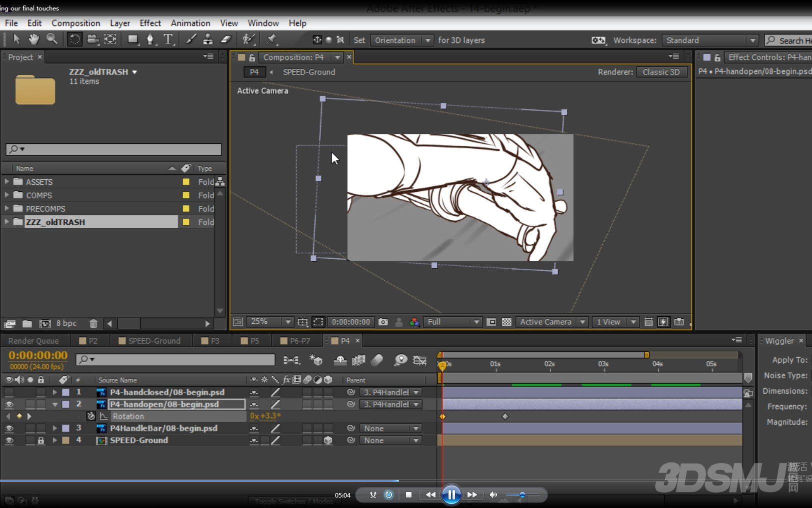Select the Selection arrow tool
Image resolution: width=812 pixels, height=508 pixels.
[16, 39]
